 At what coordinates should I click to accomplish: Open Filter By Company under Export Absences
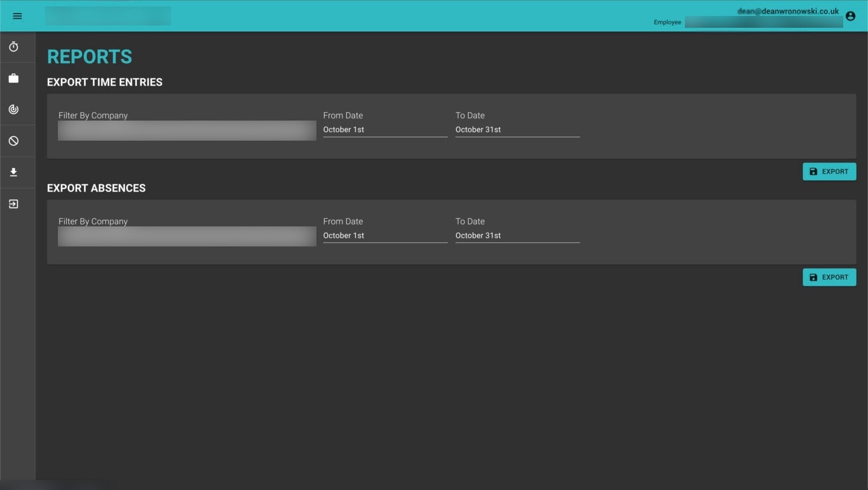(x=187, y=236)
